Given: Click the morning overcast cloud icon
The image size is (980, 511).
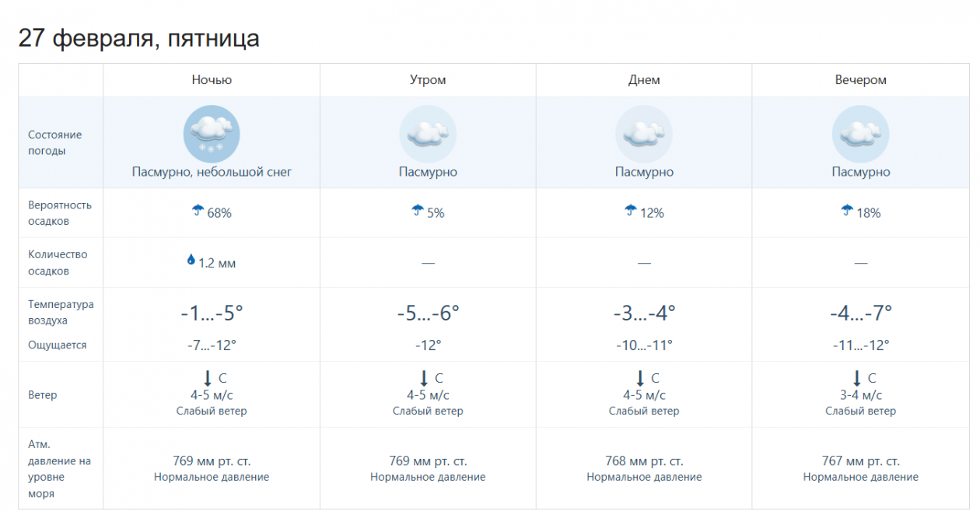Looking at the screenshot, I should pyautogui.click(x=428, y=134).
